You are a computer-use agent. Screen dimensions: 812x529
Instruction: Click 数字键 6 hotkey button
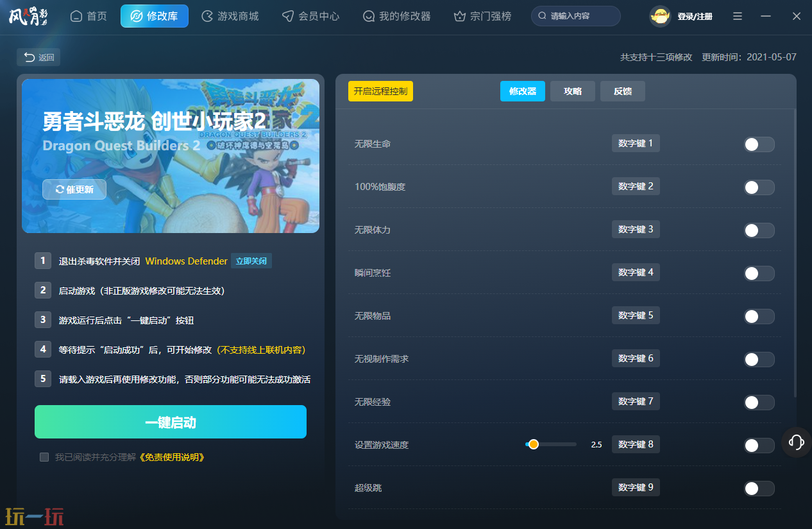click(x=636, y=358)
